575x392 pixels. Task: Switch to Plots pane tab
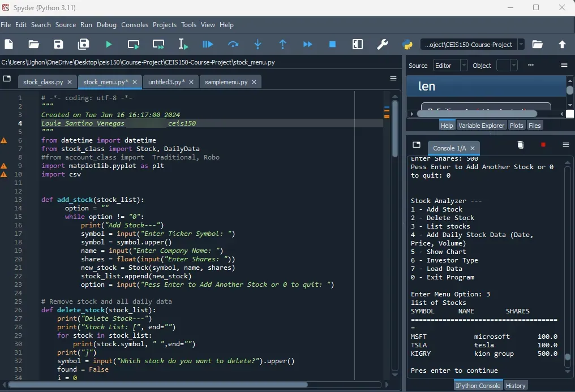pyautogui.click(x=516, y=126)
